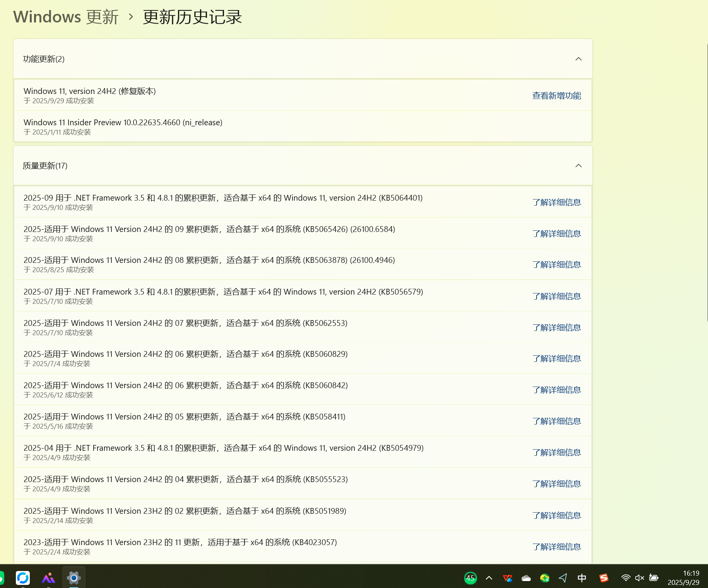Select the KB4023057 2023 update title
The height and width of the screenshot is (588, 708).
tap(180, 542)
